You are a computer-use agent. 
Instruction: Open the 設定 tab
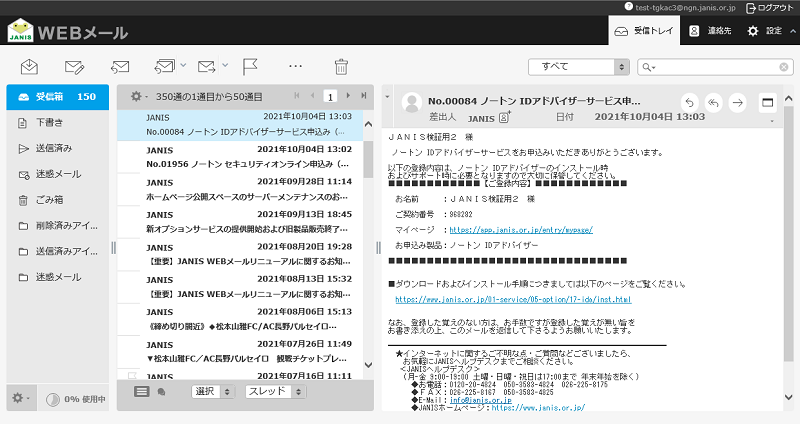(x=766, y=31)
